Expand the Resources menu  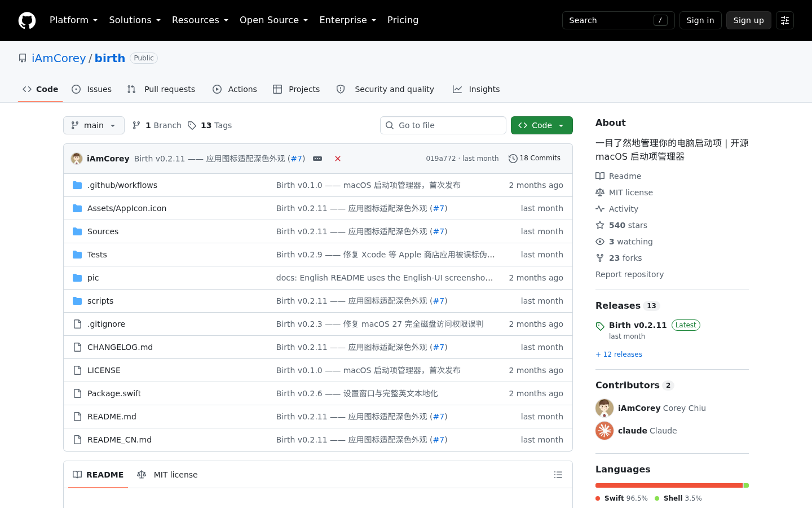(x=200, y=20)
